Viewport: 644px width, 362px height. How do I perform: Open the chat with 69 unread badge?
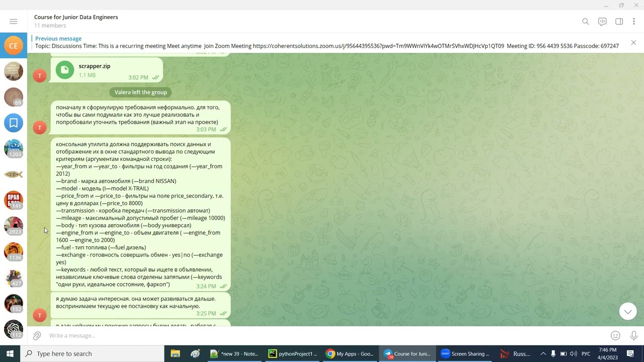(14, 97)
